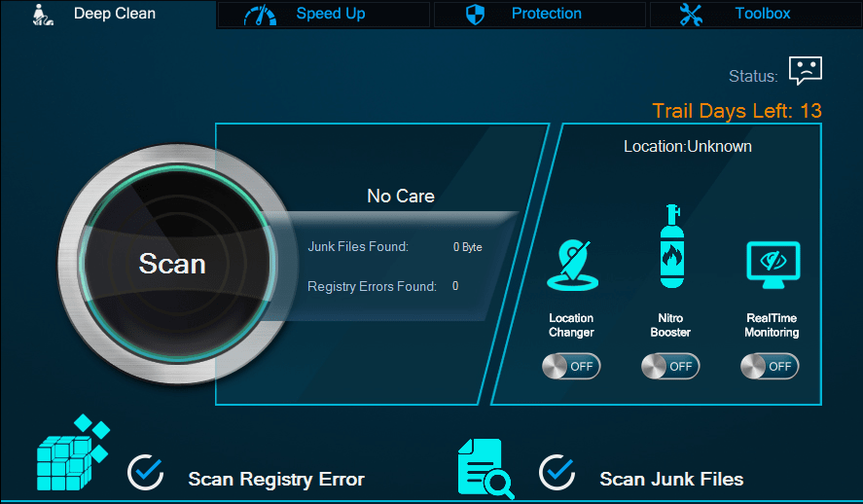
Task: Turn on the Location Changer switch
Action: pos(571,367)
